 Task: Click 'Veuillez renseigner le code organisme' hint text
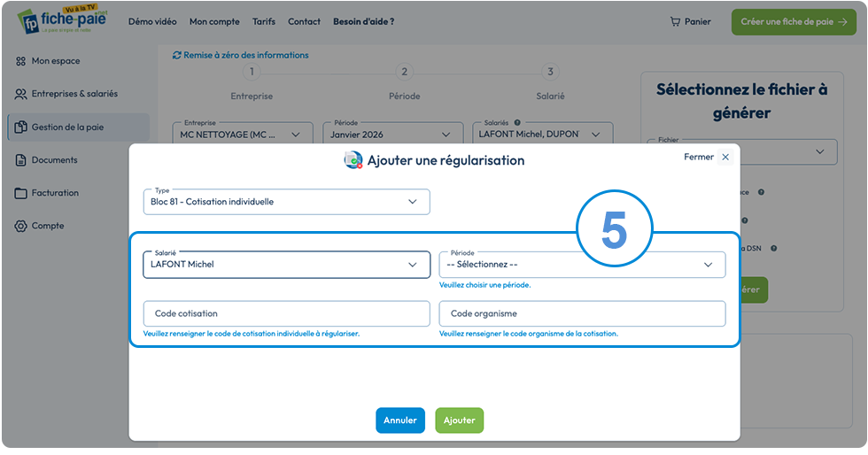[529, 334]
